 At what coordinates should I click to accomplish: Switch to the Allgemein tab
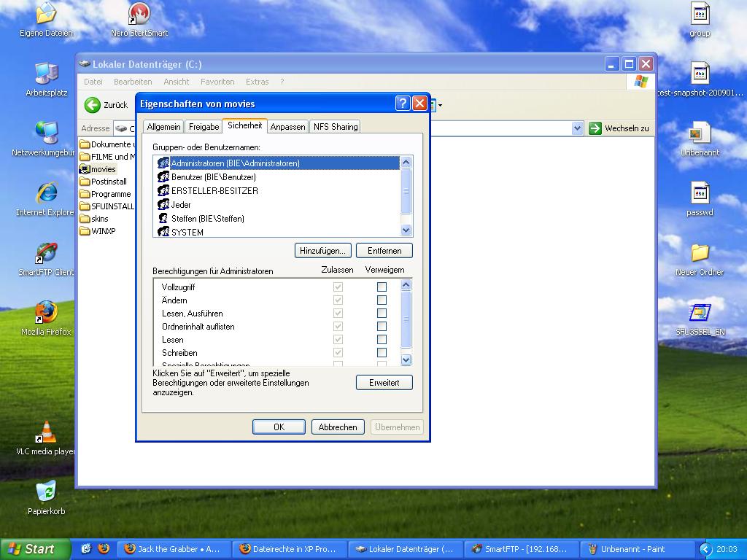point(163,127)
